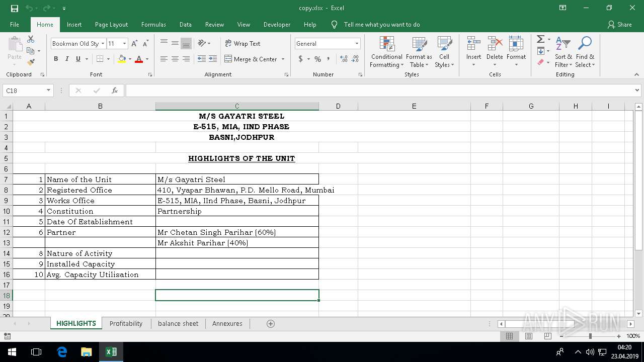Viewport: 644px width, 362px height.
Task: Click into the formula bar input
Action: pos(380,90)
